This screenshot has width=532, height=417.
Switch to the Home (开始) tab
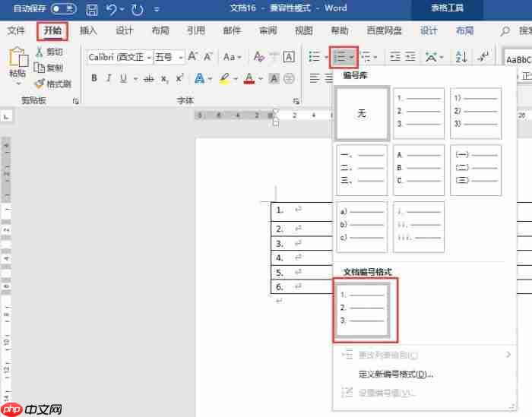pyautogui.click(x=52, y=31)
